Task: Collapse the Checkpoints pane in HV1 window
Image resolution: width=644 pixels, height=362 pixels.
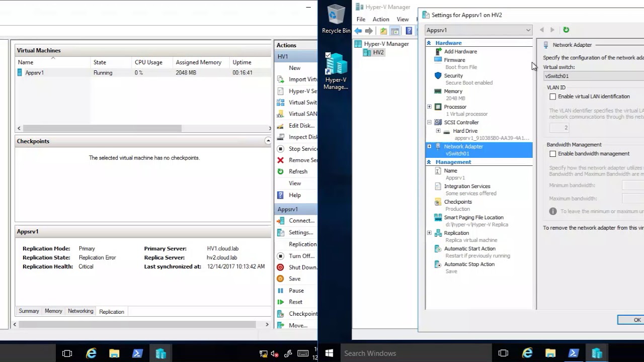Action: click(268, 141)
